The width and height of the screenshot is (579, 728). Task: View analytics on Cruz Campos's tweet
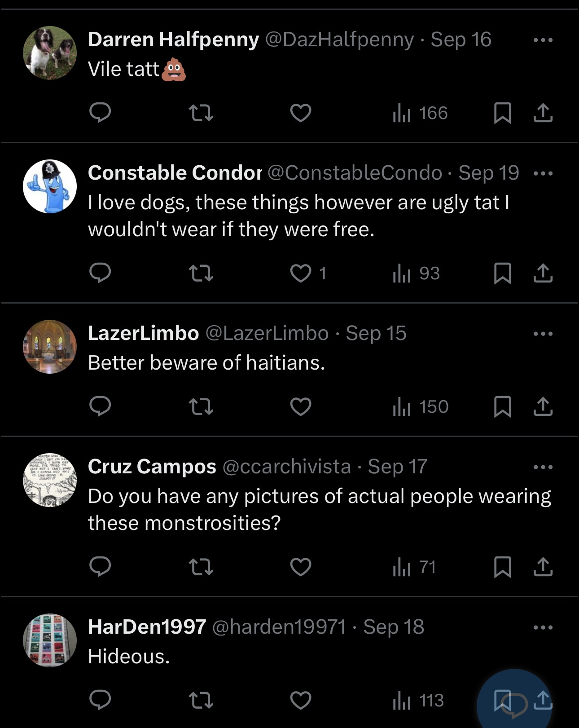(414, 567)
